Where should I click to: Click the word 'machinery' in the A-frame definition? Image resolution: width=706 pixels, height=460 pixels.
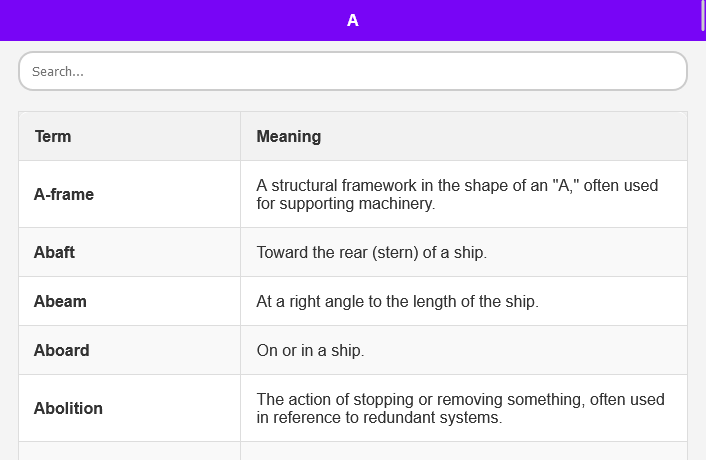tap(400, 203)
